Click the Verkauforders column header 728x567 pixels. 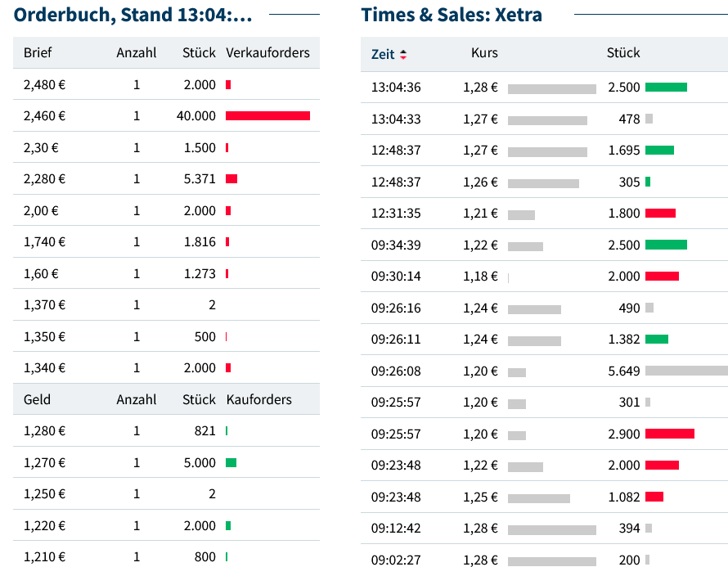click(x=267, y=53)
